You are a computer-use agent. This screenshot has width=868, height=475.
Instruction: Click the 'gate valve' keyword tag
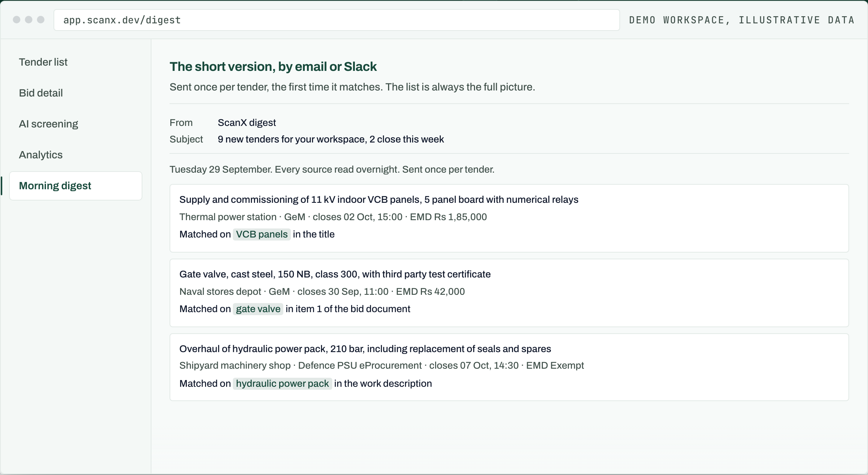click(x=258, y=309)
